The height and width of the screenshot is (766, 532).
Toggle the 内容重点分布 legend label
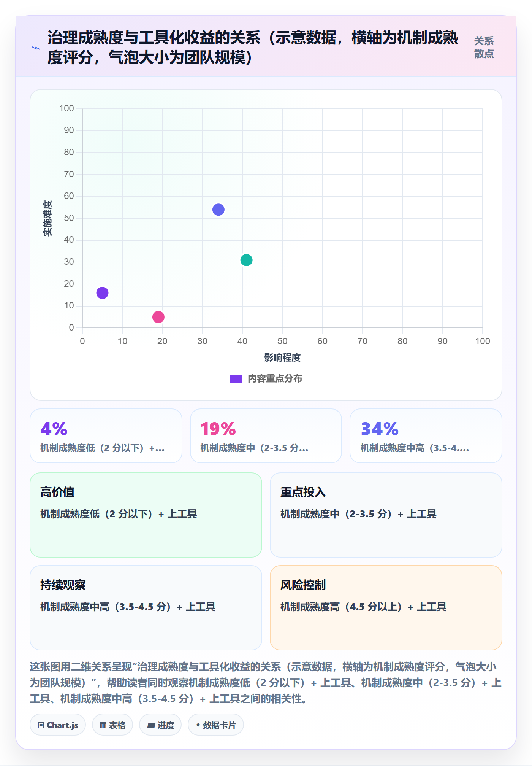275,379
